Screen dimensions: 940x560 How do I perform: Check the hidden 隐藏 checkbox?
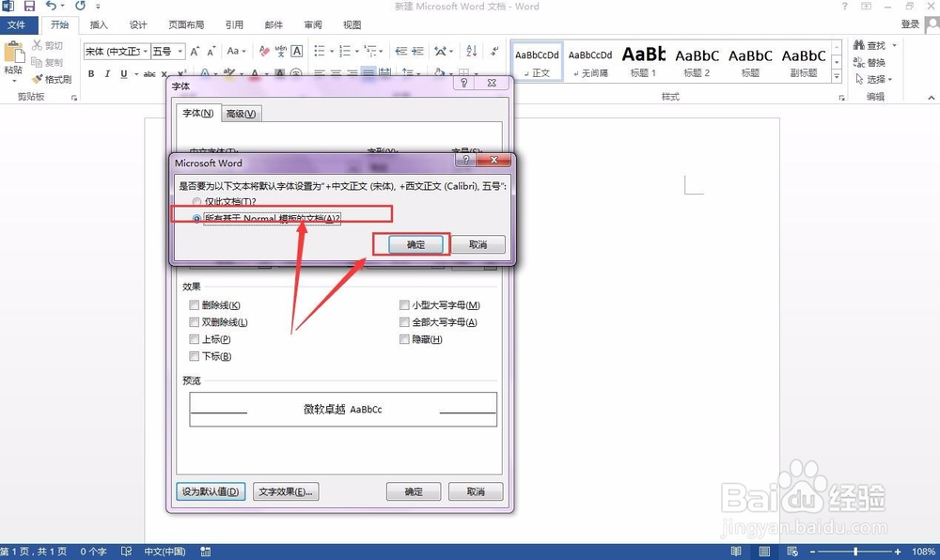click(404, 339)
